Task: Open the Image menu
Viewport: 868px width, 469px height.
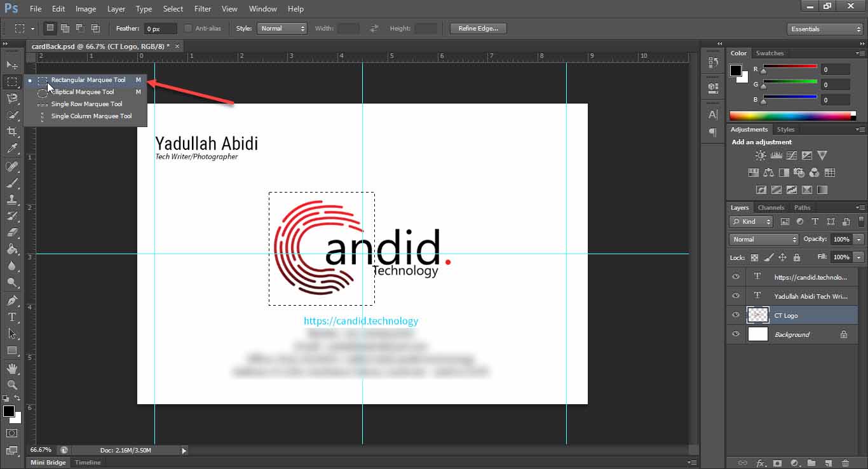Action: click(86, 9)
